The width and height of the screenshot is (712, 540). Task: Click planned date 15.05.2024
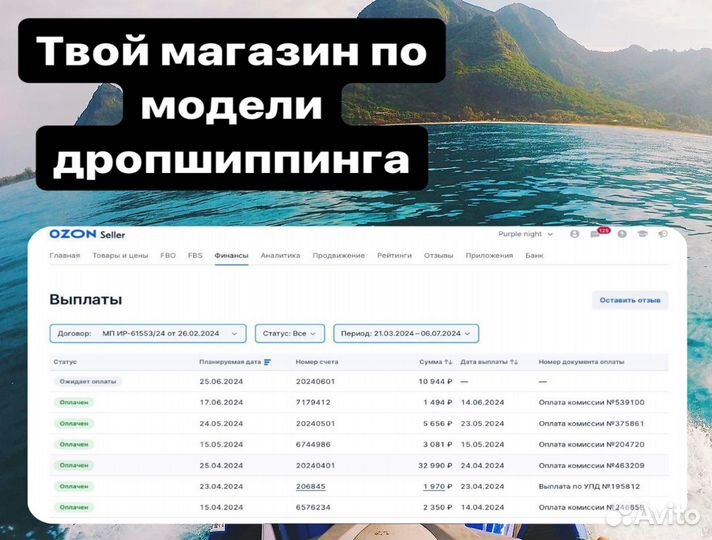click(221, 444)
